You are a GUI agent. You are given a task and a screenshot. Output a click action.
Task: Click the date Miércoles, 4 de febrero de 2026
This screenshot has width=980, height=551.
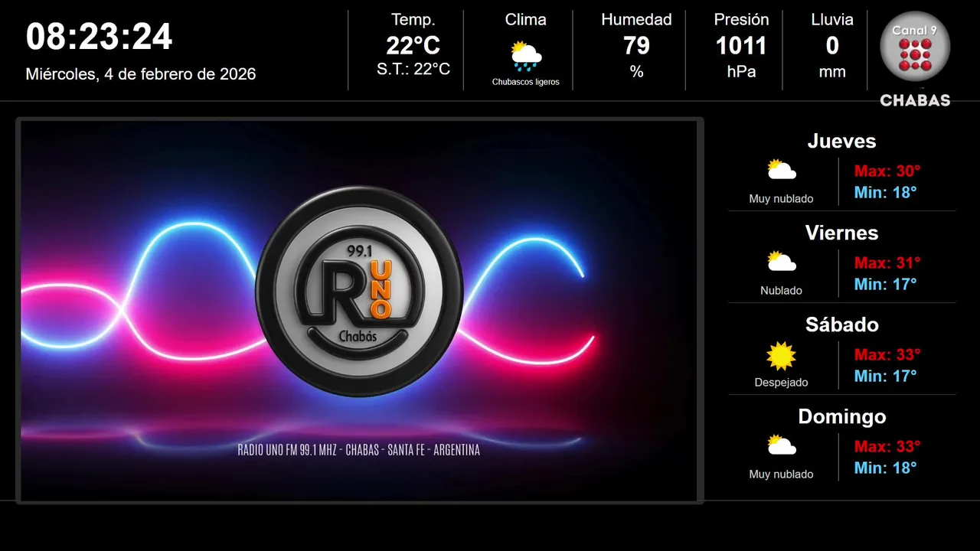coord(141,74)
